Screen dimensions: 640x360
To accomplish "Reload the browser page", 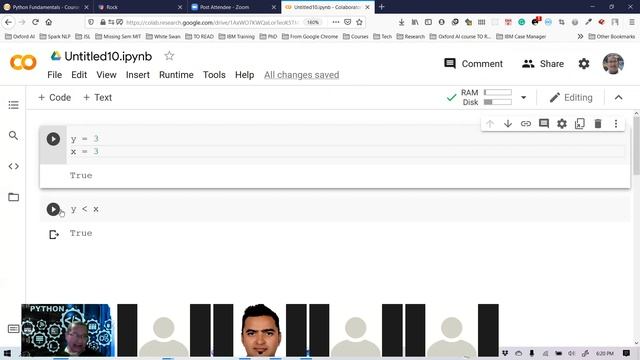I will [35, 22].
